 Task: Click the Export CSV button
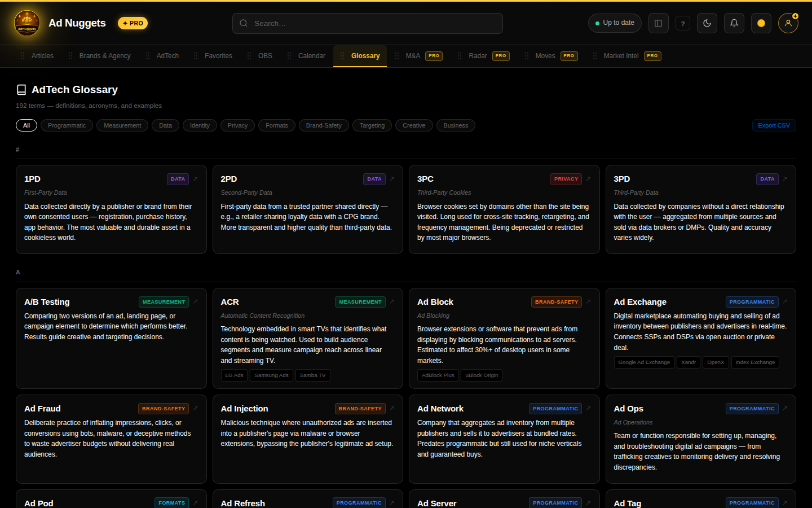774,125
